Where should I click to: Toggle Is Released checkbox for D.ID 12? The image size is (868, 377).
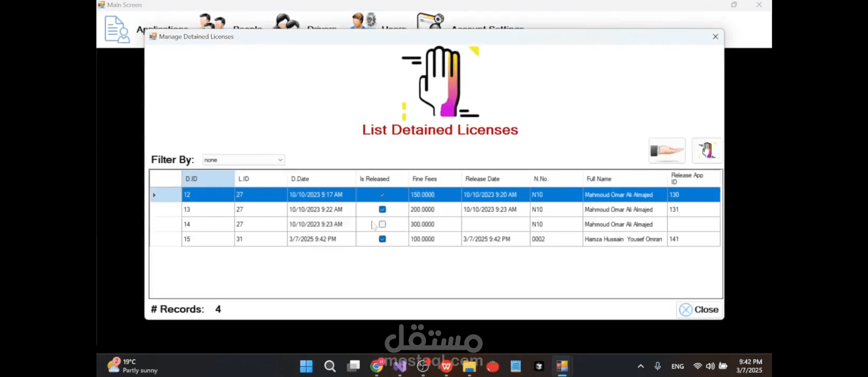pos(382,195)
